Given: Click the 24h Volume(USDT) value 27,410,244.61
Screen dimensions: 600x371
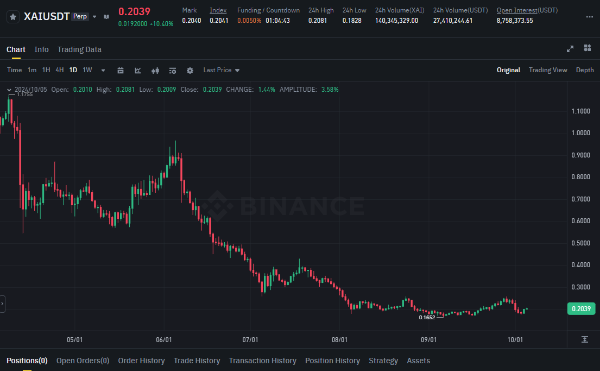Looking at the screenshot, I should click(x=453, y=21).
